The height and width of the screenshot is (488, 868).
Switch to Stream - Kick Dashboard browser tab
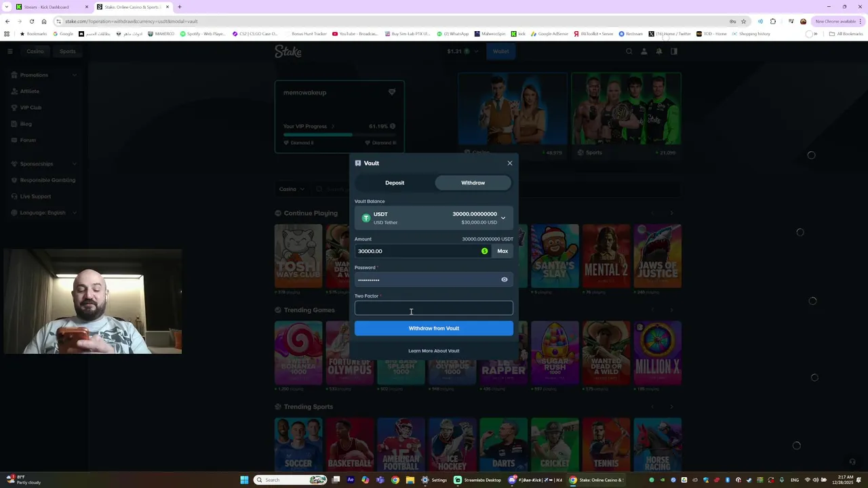pos(52,7)
